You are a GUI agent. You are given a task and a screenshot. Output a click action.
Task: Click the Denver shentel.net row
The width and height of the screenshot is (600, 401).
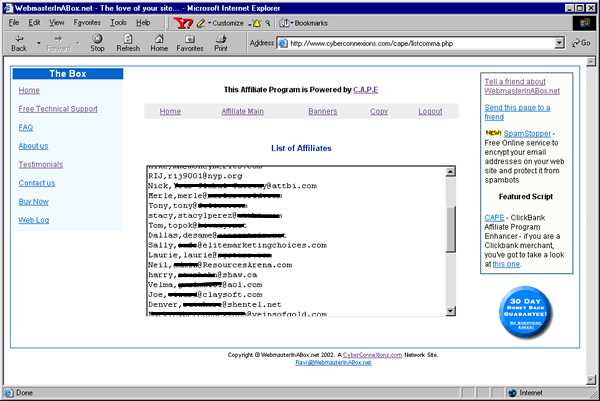click(x=215, y=305)
